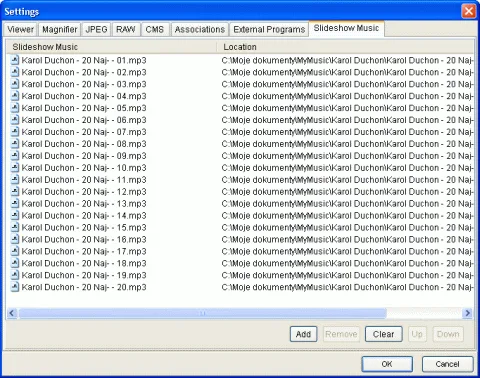Click the mp3 file icon for track 17
This screenshot has width=480, height=378.
(15, 251)
